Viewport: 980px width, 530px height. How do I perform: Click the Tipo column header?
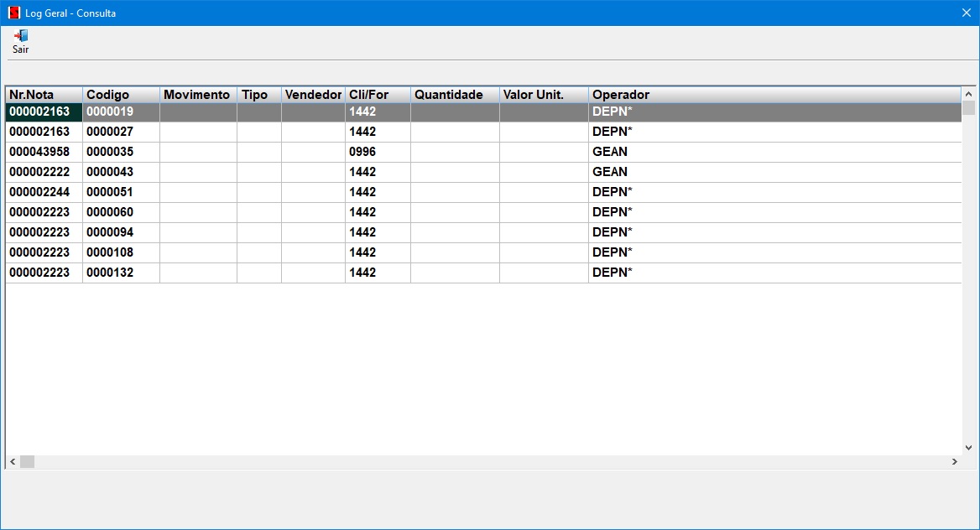point(259,95)
